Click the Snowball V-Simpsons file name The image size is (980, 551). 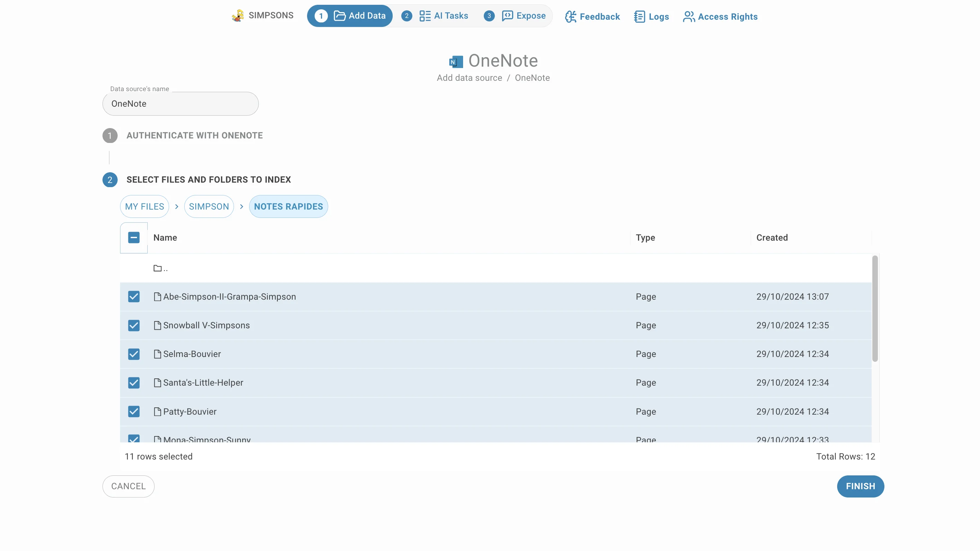(x=207, y=325)
